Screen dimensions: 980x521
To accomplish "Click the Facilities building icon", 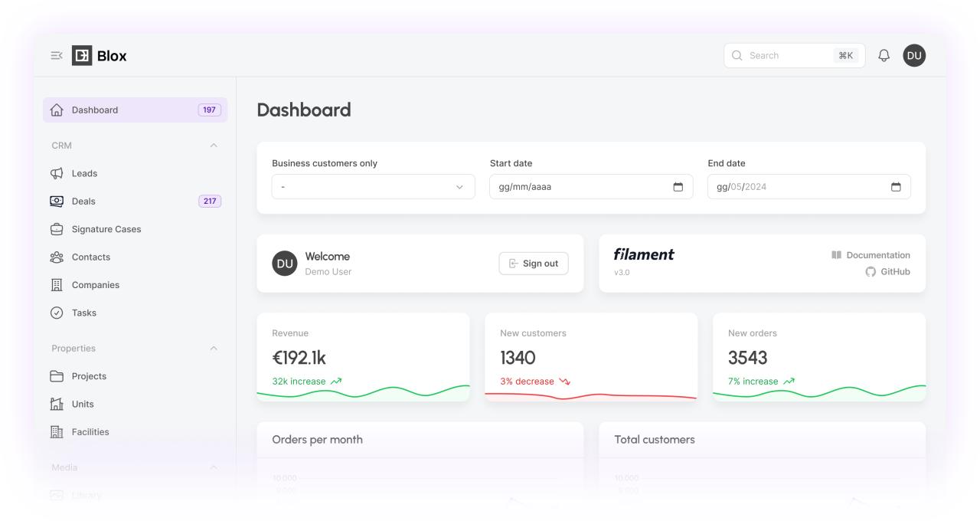I will (x=57, y=432).
